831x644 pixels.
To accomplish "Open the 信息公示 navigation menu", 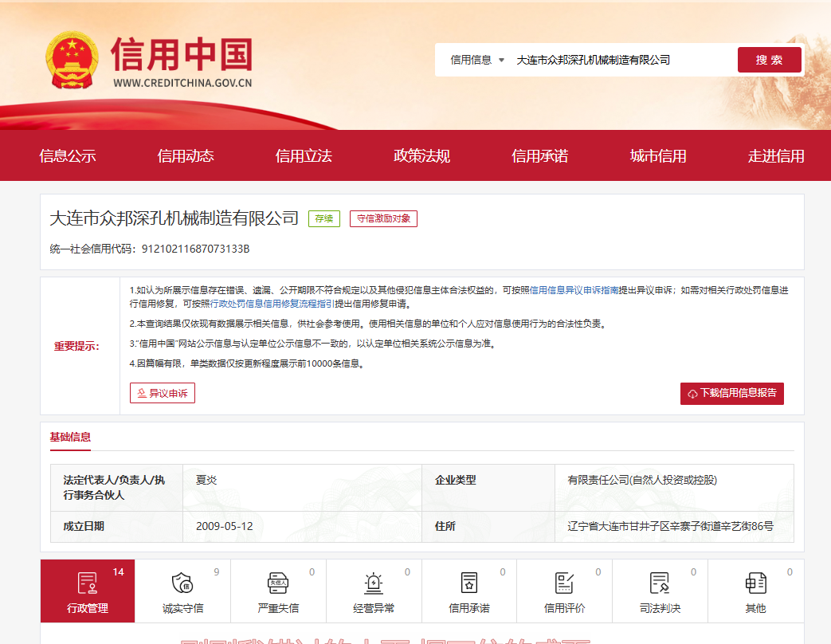I will coord(68,156).
